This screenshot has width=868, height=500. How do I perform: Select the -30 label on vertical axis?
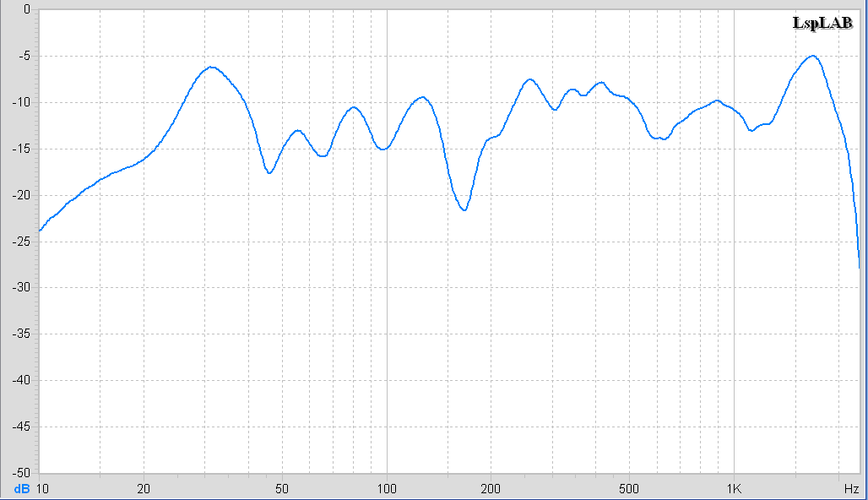(x=21, y=288)
